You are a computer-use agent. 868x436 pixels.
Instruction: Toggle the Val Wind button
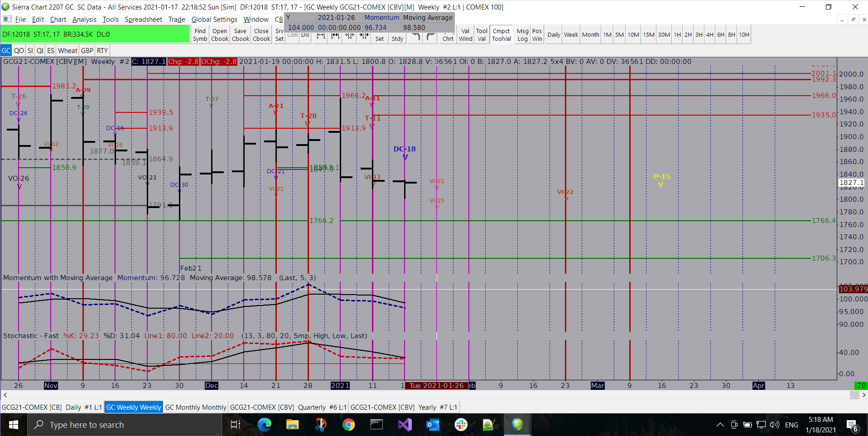(x=465, y=35)
